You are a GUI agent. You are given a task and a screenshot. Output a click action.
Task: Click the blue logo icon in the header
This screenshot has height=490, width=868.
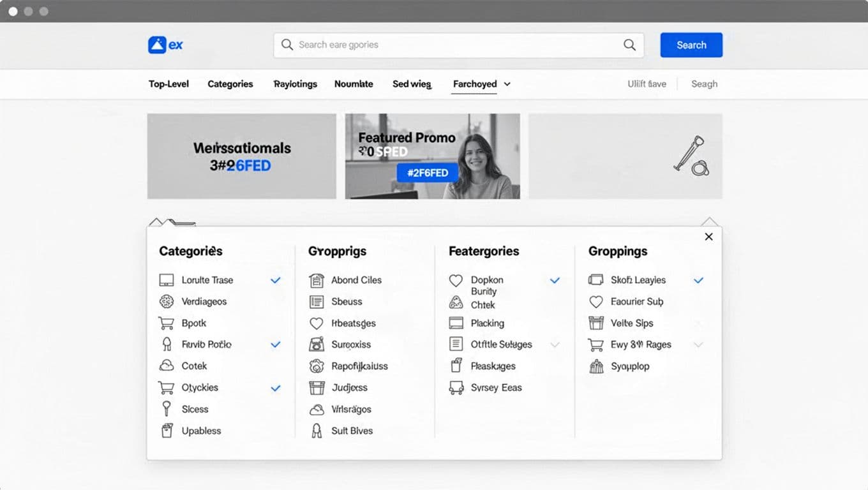point(157,45)
